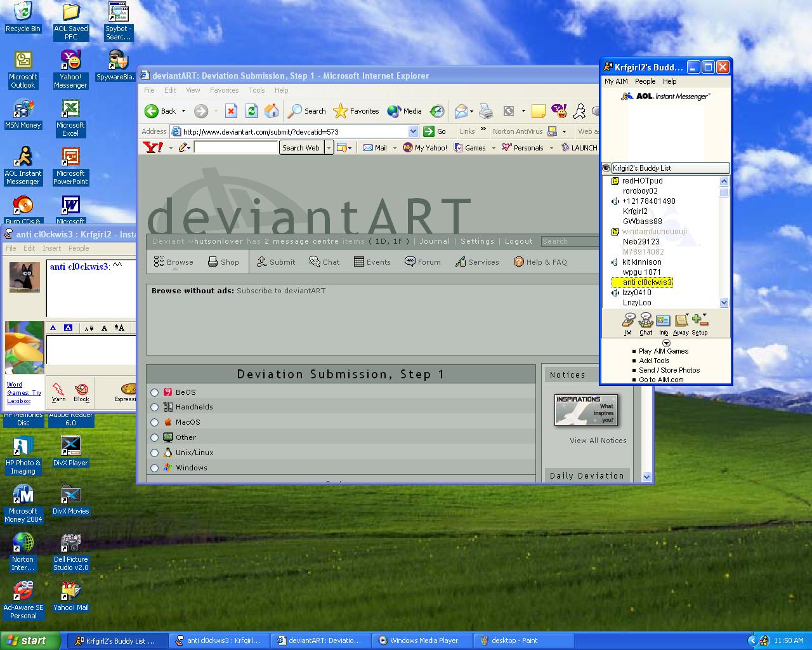Expand the Yahoo Games dropdown arrow
This screenshot has height=650, width=812.
(494, 148)
